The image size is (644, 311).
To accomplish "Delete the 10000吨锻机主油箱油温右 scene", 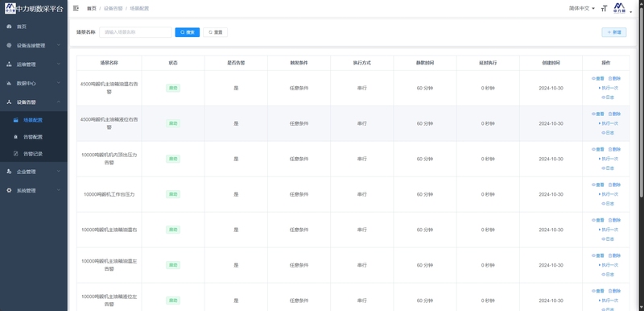I will click(x=614, y=220).
